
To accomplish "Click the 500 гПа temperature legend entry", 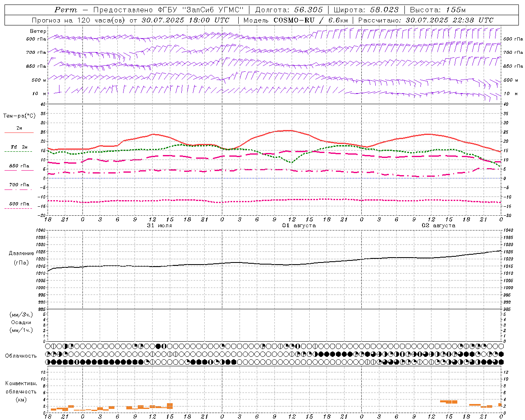I will click(19, 204).
